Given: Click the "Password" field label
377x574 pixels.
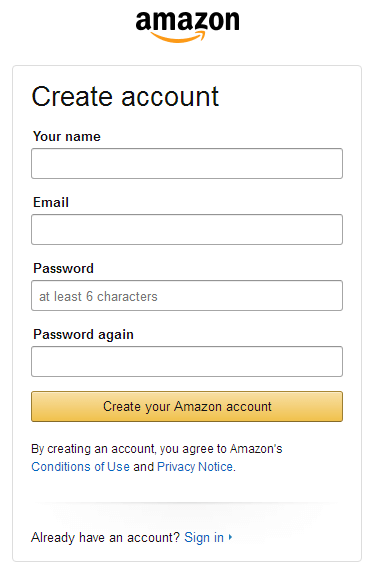Looking at the screenshot, I should click(x=63, y=268).
